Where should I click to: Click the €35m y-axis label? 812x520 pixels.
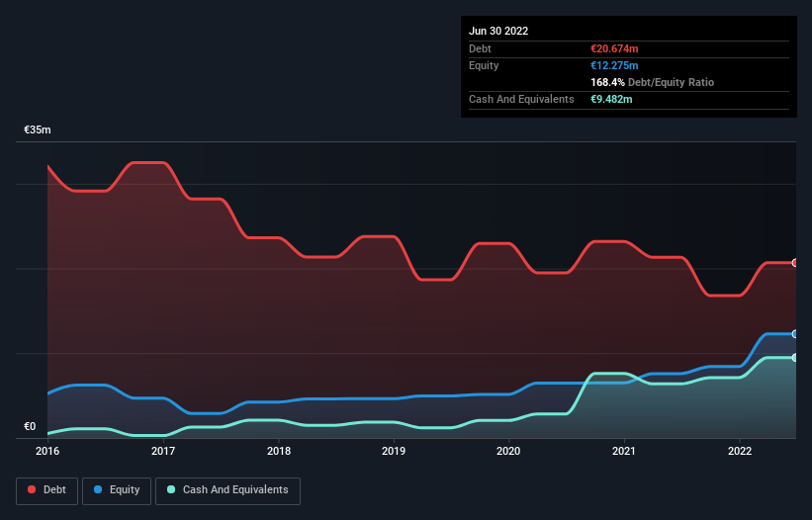38,130
